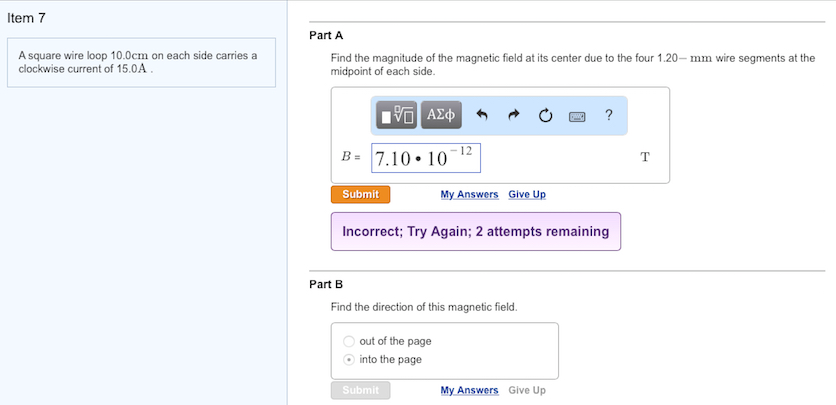Click the "Incorrect; Try Again" feedback message
This screenshot has height=405, width=836.
(x=475, y=231)
